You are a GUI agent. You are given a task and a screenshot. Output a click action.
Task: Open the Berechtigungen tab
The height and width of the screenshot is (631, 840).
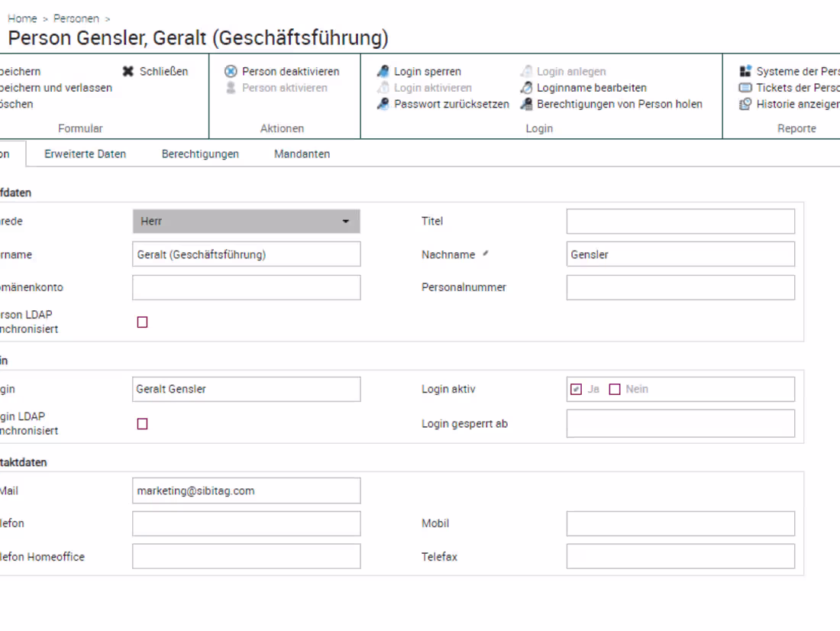coord(200,154)
